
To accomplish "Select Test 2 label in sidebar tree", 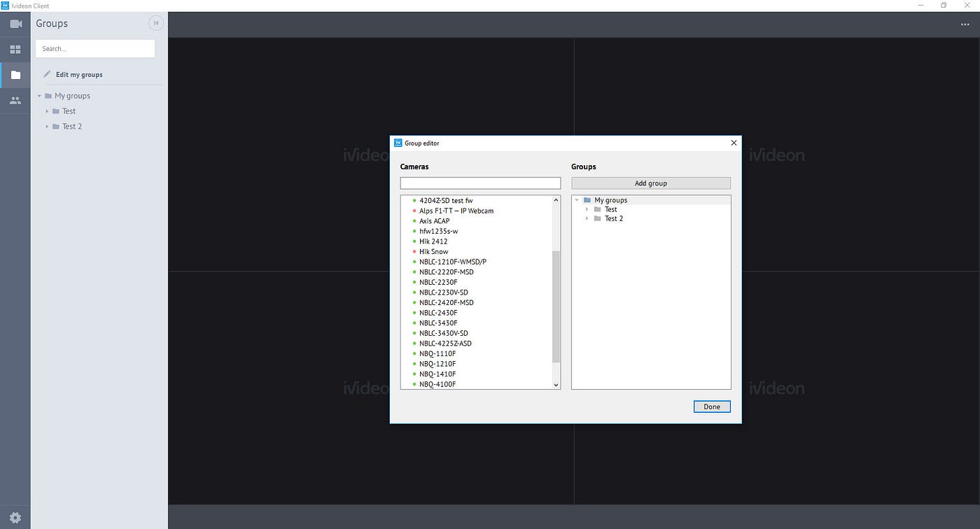I will (x=72, y=127).
